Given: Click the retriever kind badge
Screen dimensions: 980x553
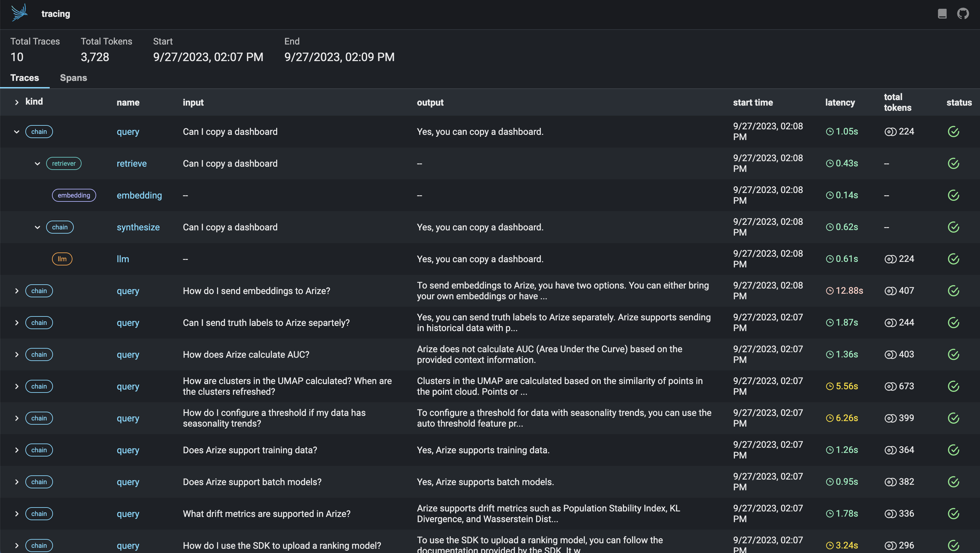Looking at the screenshot, I should coord(64,163).
